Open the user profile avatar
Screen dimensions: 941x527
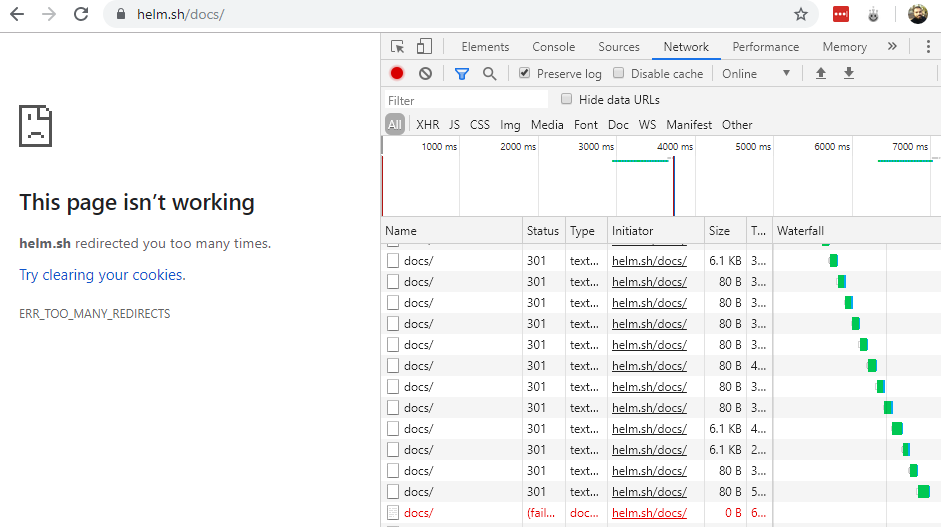click(918, 14)
